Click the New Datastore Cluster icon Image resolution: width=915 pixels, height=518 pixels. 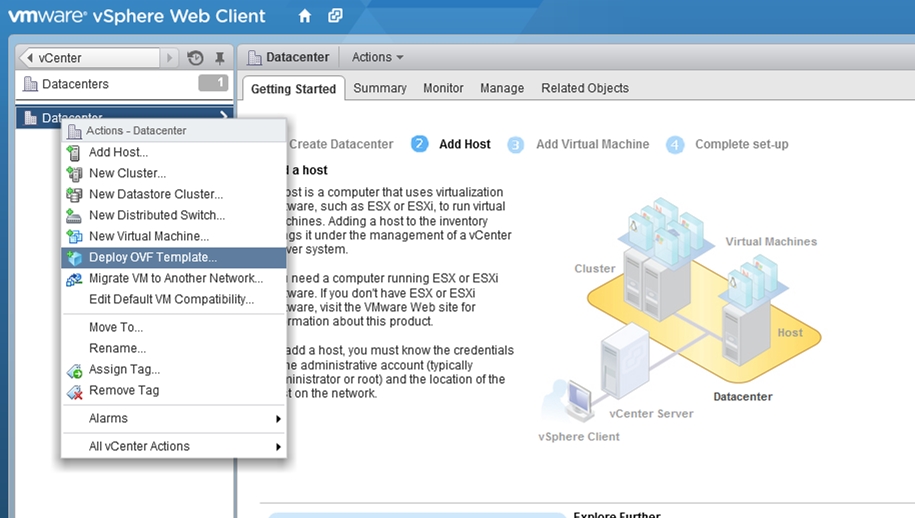74,194
